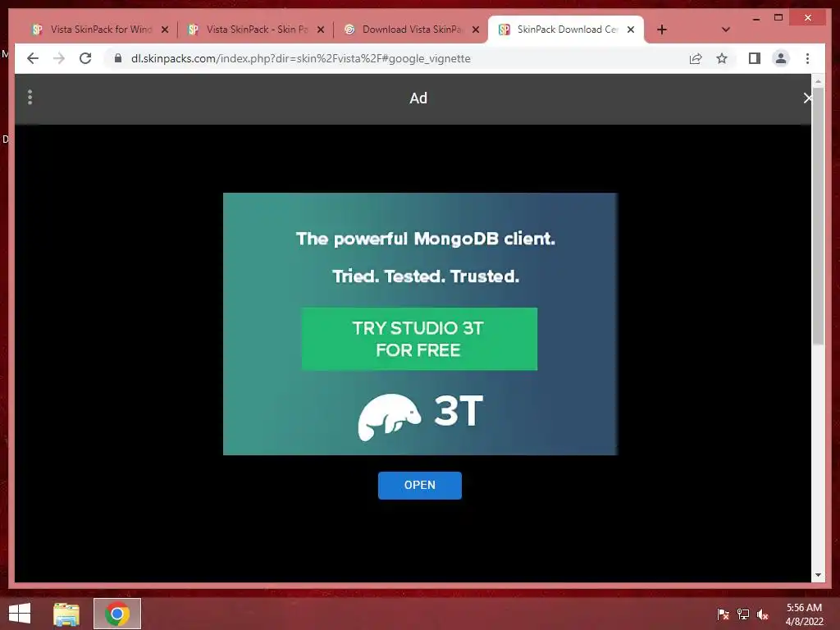Open the Chrome profile avatar

[781, 58]
